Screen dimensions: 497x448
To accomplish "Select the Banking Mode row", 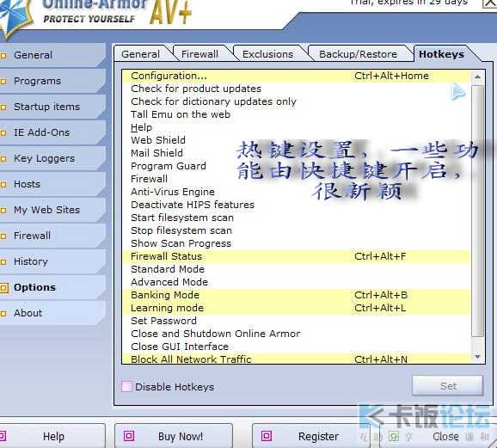I will tap(297, 295).
